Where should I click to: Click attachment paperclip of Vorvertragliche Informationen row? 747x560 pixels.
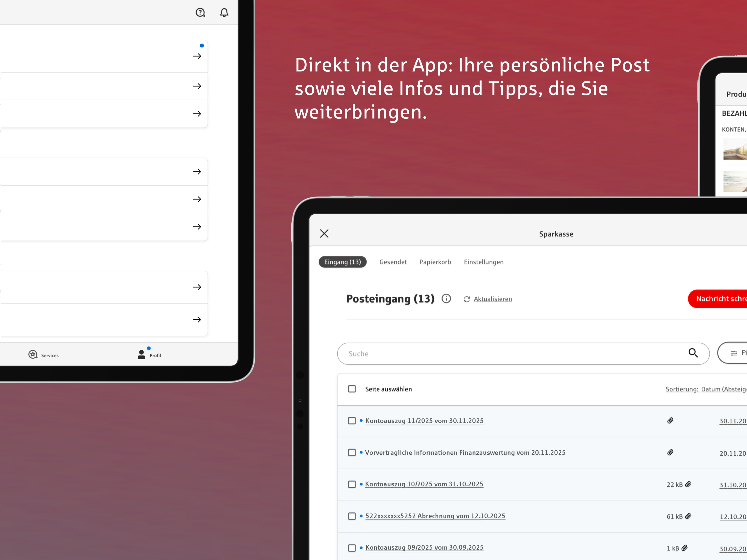(x=670, y=452)
